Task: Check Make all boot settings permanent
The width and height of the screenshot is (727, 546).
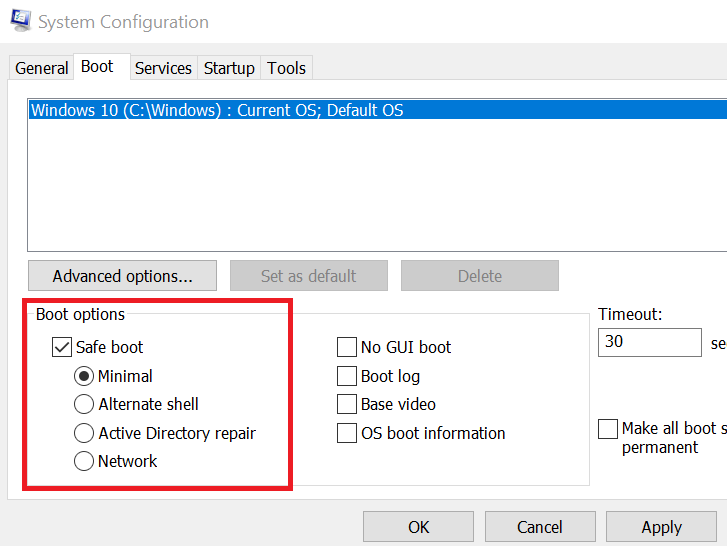Action: pyautogui.click(x=608, y=429)
